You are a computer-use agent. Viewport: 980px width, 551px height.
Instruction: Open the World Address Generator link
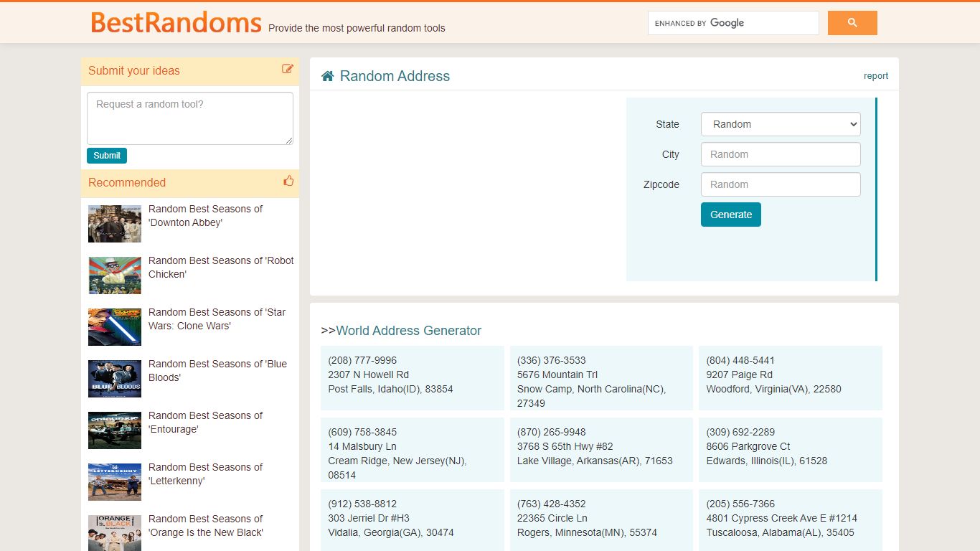[x=408, y=331]
